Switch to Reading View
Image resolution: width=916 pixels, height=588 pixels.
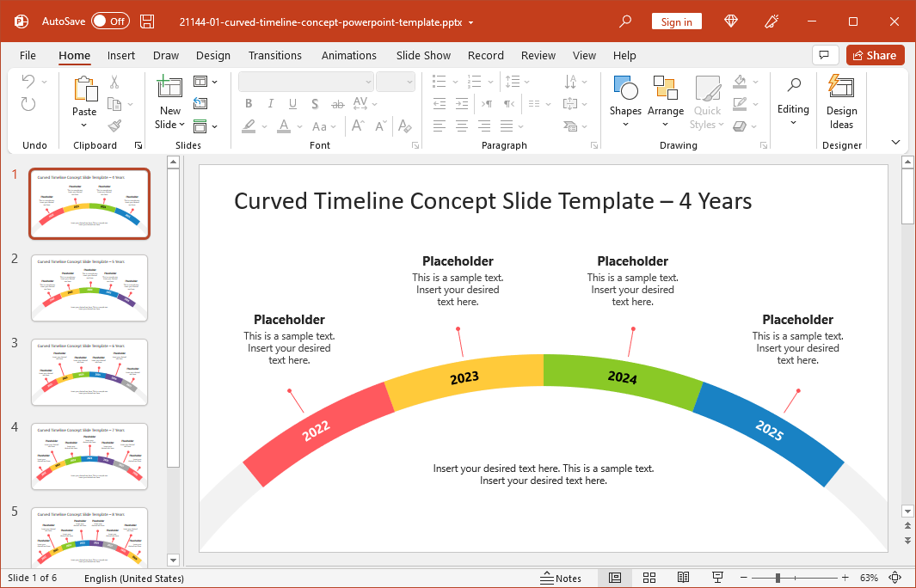[683, 578]
